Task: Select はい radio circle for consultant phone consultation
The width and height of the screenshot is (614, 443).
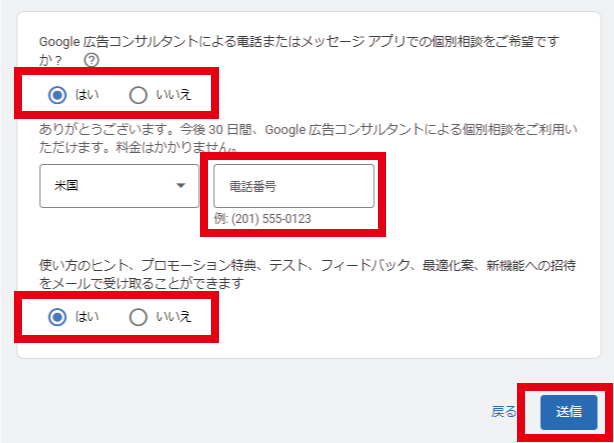Action: (57, 95)
